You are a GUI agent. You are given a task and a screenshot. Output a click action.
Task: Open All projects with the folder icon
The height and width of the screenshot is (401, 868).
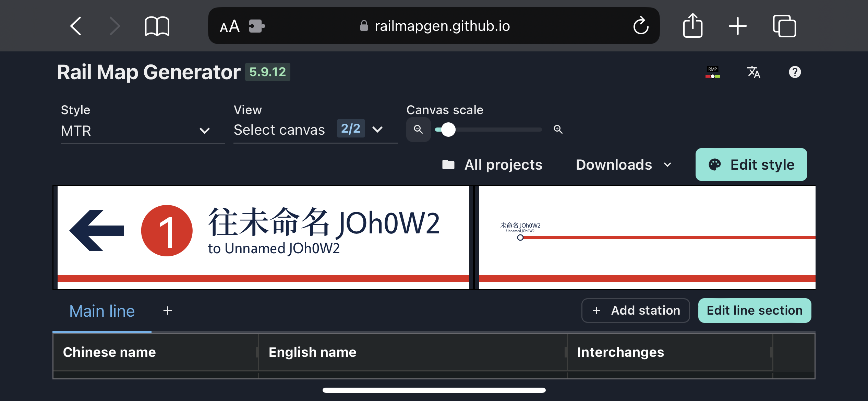coord(448,165)
